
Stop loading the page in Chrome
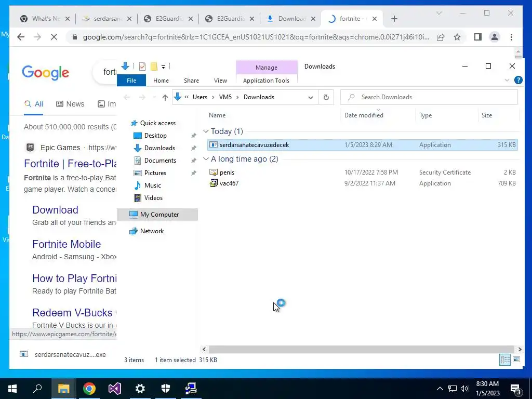[54, 37]
